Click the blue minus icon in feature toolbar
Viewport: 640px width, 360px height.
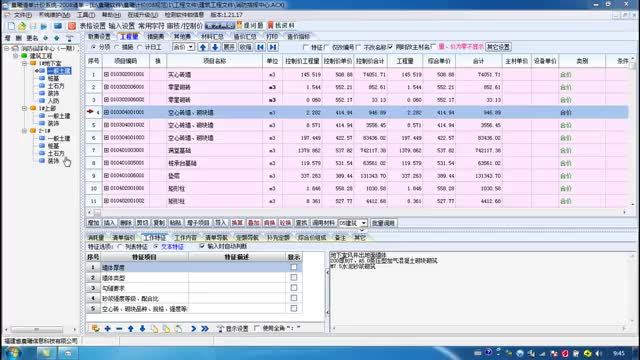[x=119, y=329]
